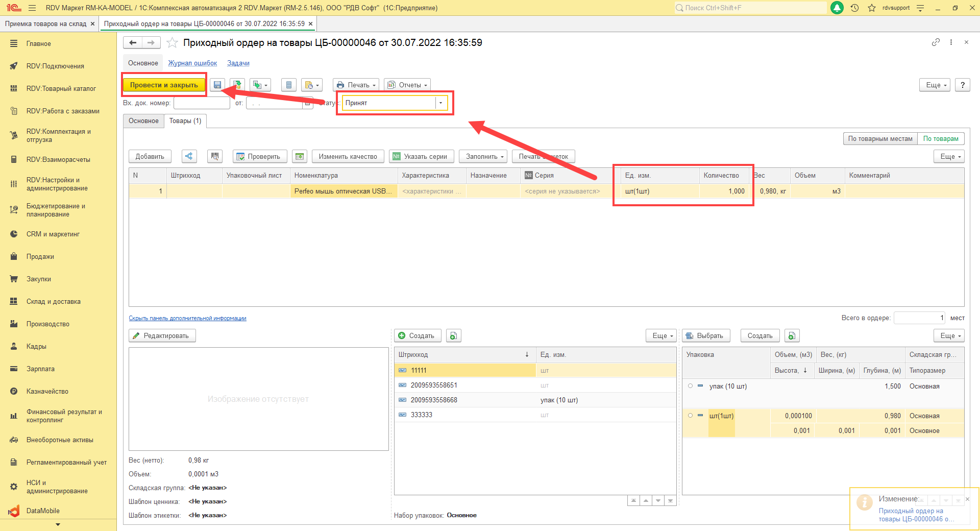Select barcode row 333333
The height and width of the screenshot is (531, 980).
[535, 415]
